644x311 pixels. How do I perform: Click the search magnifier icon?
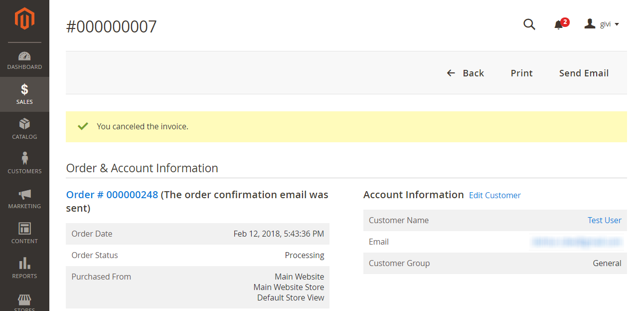(x=529, y=24)
